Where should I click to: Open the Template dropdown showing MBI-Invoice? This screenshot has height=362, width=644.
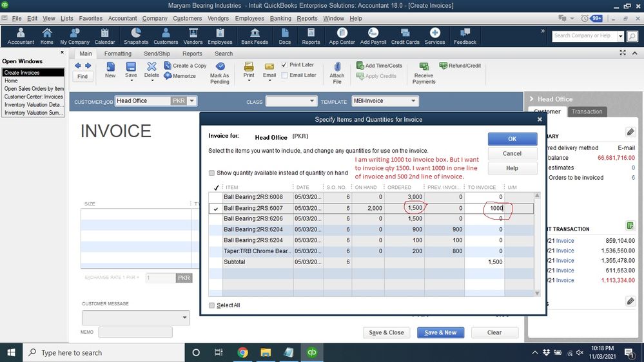coord(413,101)
